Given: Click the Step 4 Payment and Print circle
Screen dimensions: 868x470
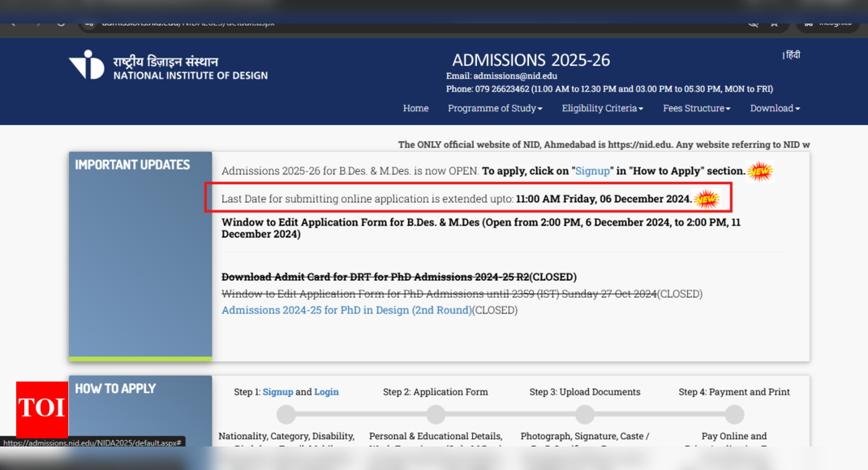Looking at the screenshot, I should click(x=735, y=414).
